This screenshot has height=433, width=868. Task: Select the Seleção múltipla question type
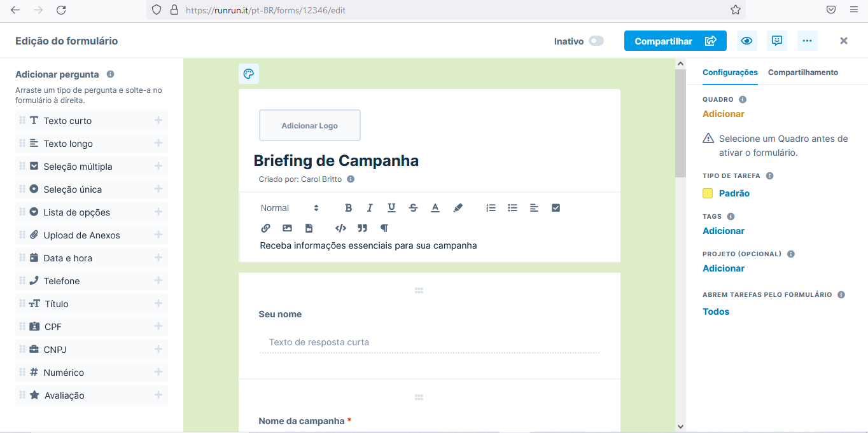click(x=92, y=167)
